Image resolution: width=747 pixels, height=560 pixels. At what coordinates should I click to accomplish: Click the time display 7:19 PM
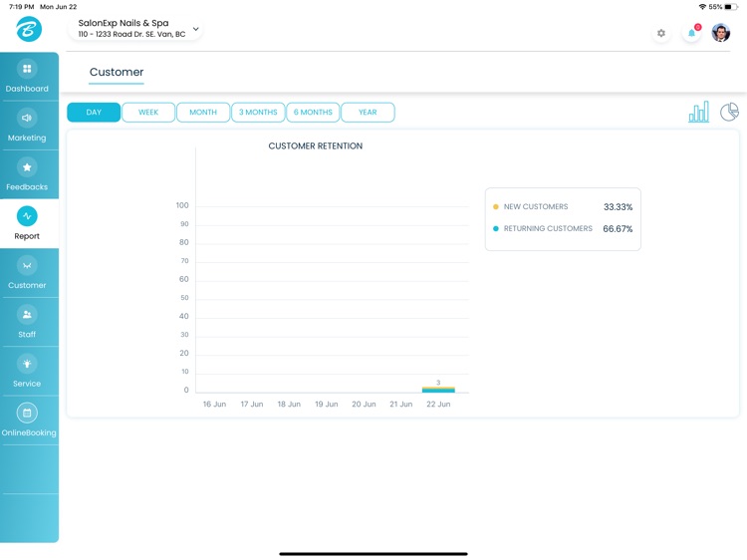[x=22, y=7]
